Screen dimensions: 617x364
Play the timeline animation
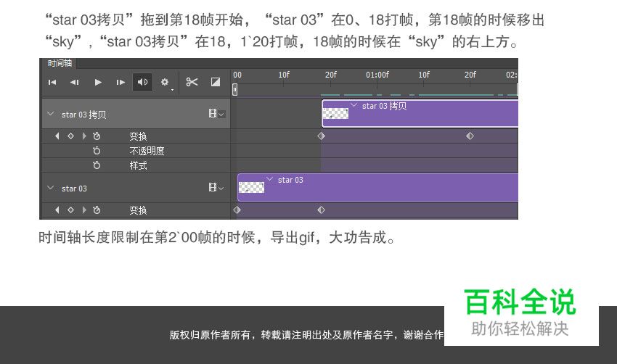[98, 82]
